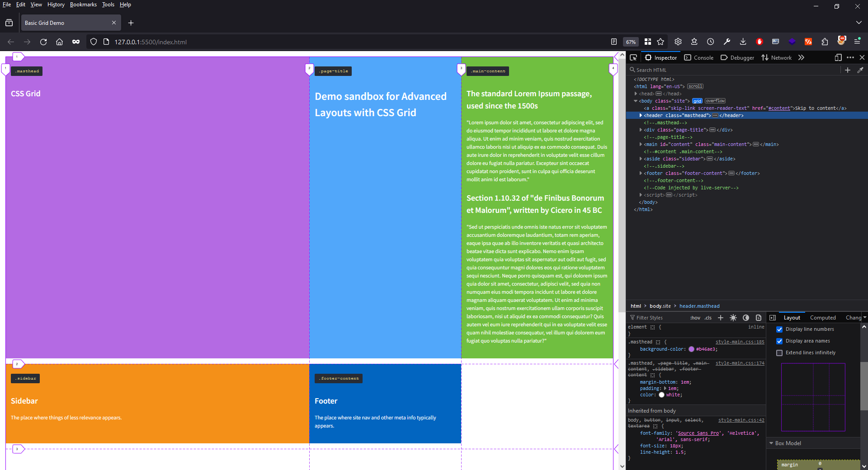Viewport: 868px width, 470px height.
Task: Expand the script node
Action: [x=641, y=195]
